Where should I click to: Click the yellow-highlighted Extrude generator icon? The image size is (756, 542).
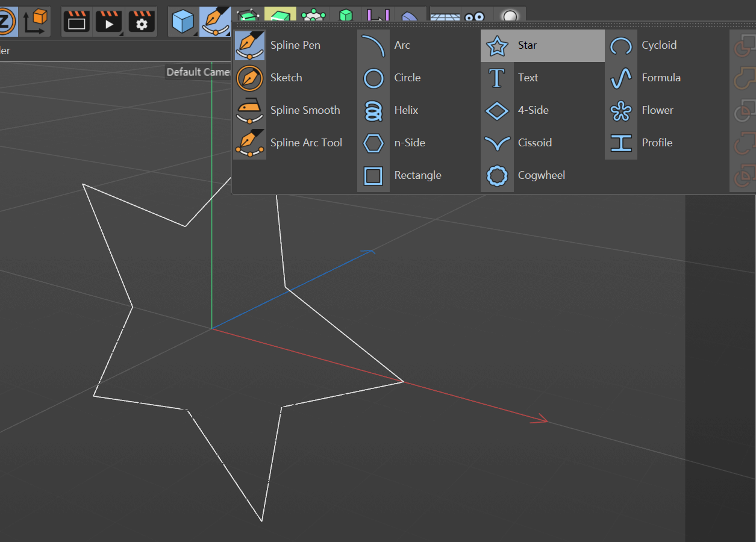(280, 14)
